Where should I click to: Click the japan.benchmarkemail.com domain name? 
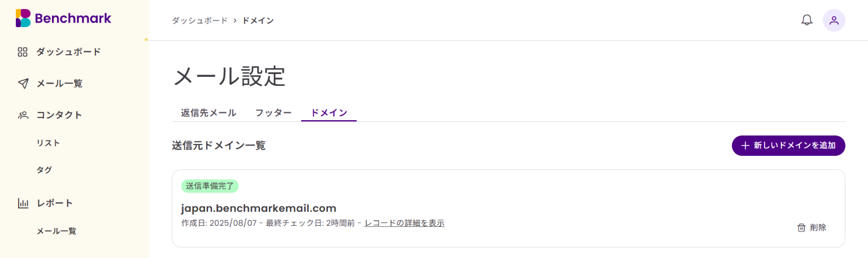[259, 208]
